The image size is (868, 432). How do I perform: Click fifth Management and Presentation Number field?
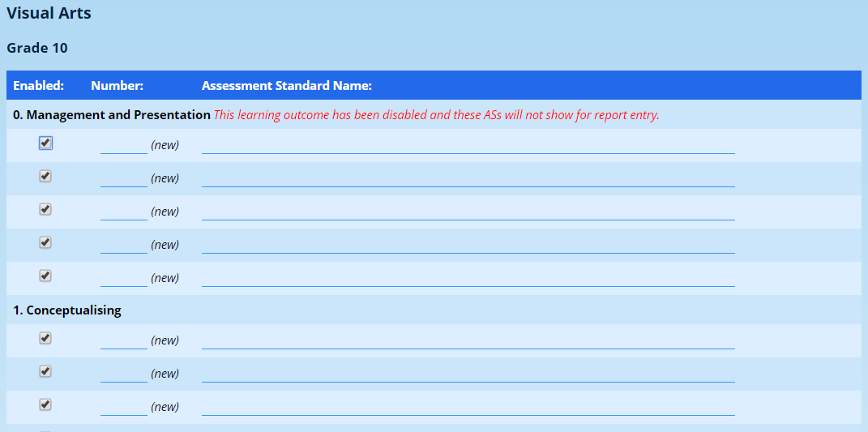pos(123,278)
